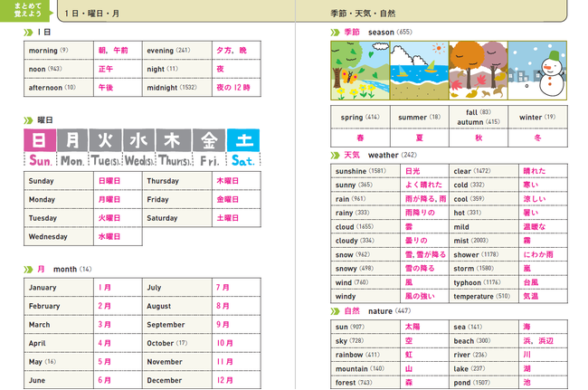Select the autumn trees illustration
This screenshot has height=390, width=588.
479,71
